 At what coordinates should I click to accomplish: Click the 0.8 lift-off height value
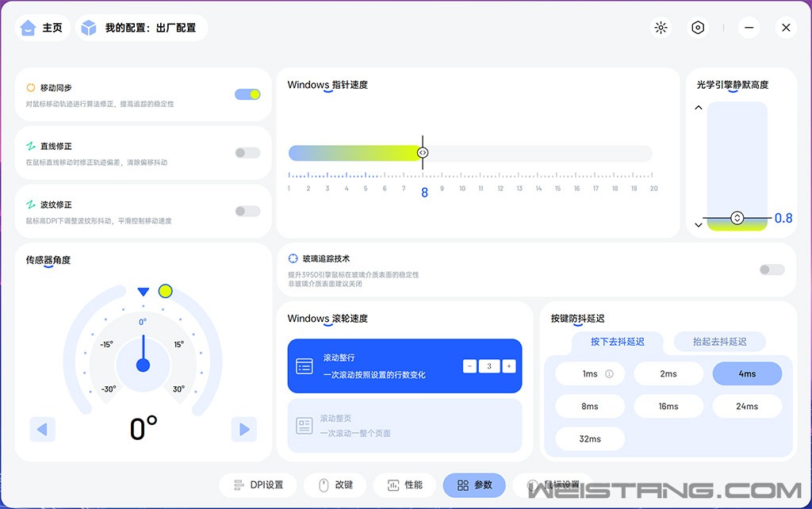click(x=783, y=218)
